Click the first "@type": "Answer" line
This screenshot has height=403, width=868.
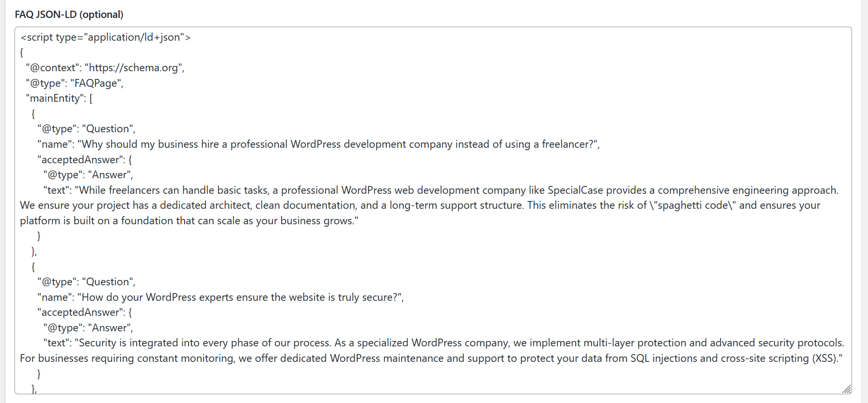pyautogui.click(x=88, y=175)
